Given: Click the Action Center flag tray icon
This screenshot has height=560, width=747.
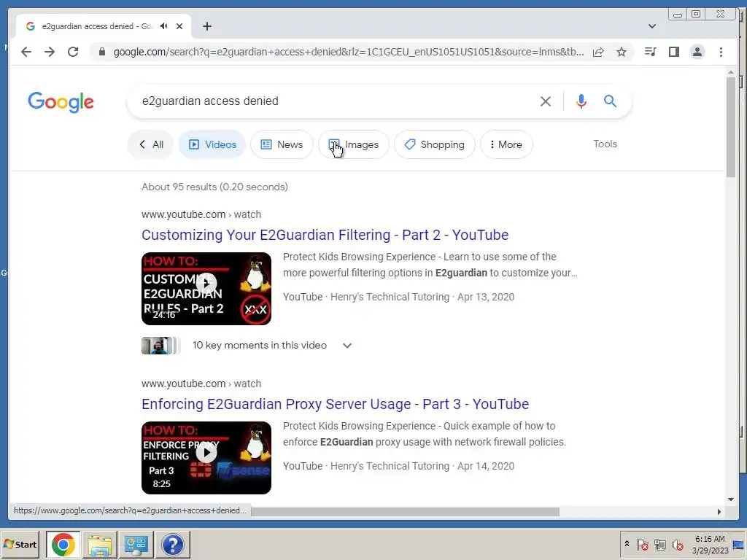Looking at the screenshot, I should (x=642, y=544).
